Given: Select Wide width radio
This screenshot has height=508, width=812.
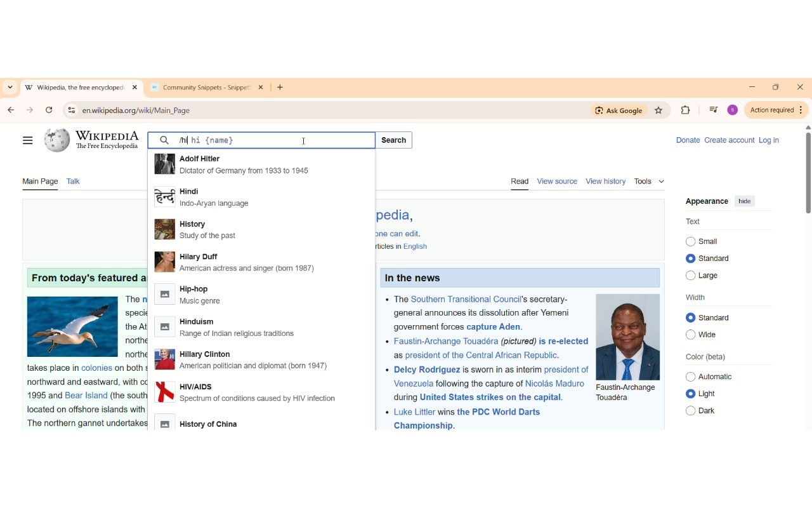Looking at the screenshot, I should click(x=691, y=335).
